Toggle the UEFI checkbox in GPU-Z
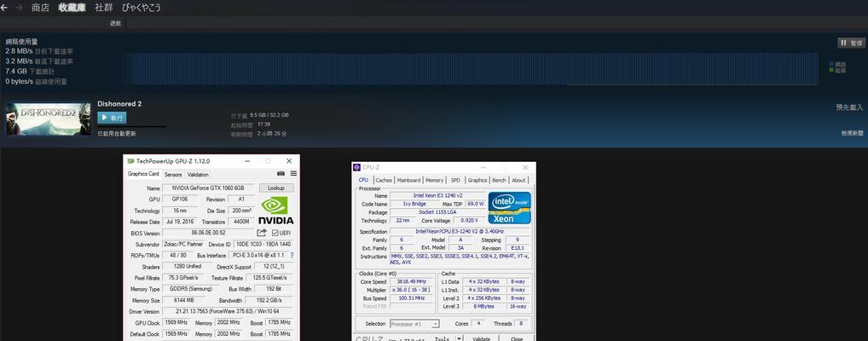This screenshot has width=868, height=341. pos(275,233)
